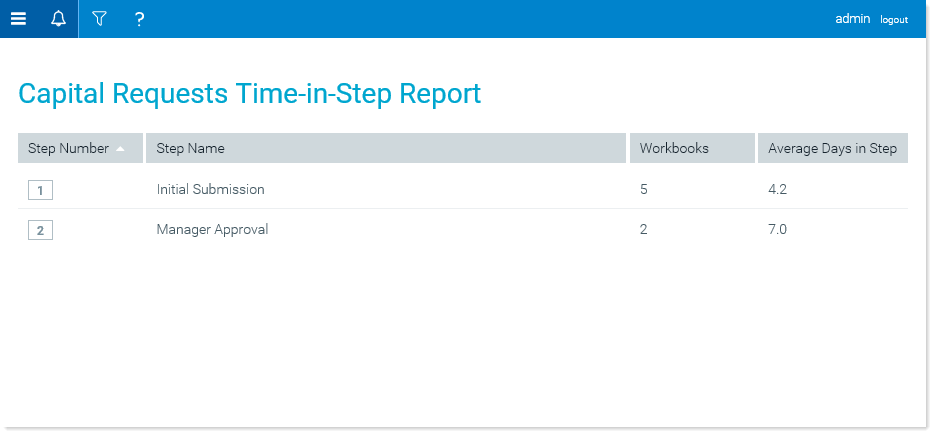Click the step 1 number badge
The height and width of the screenshot is (431, 934).
tap(41, 191)
